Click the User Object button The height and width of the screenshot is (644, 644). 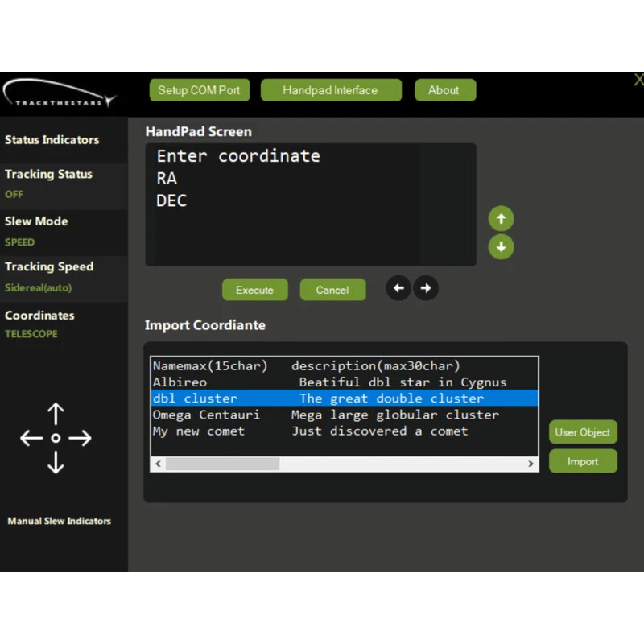[x=583, y=432]
